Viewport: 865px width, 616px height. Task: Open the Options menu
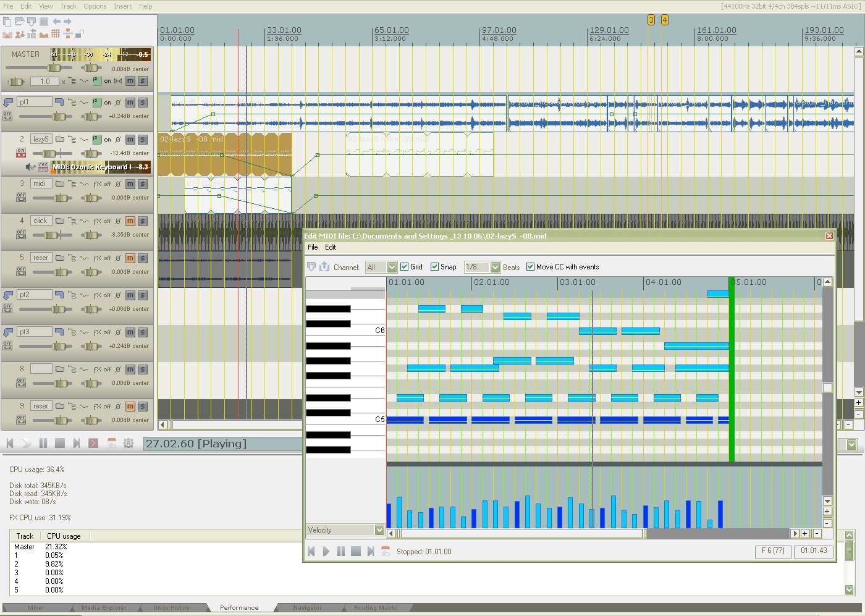[95, 6]
